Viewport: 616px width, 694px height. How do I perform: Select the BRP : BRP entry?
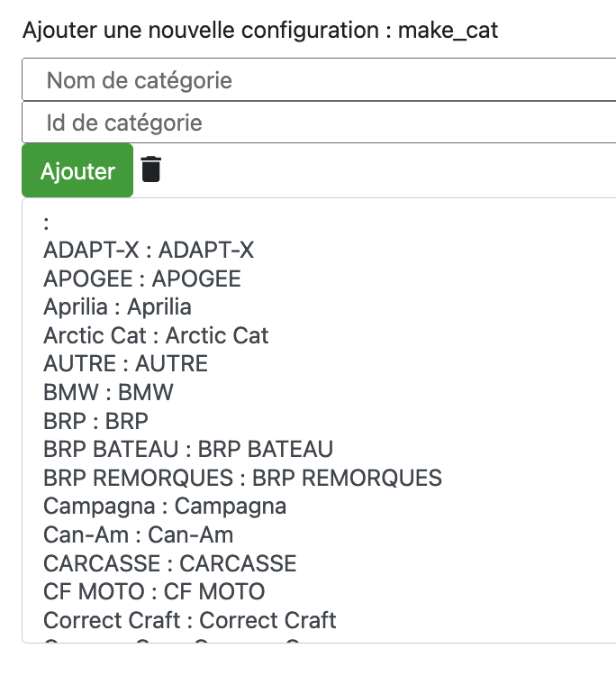point(95,421)
